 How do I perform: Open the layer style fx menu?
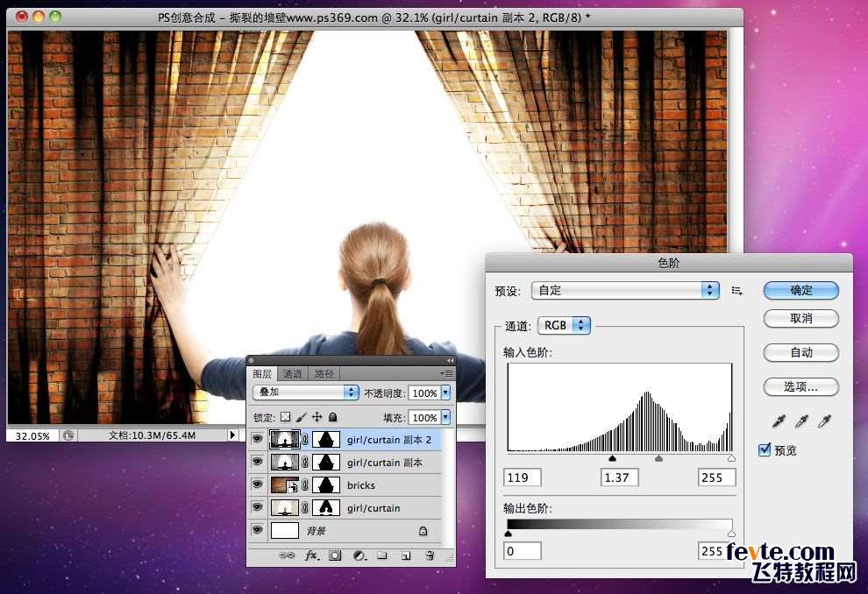tap(312, 555)
